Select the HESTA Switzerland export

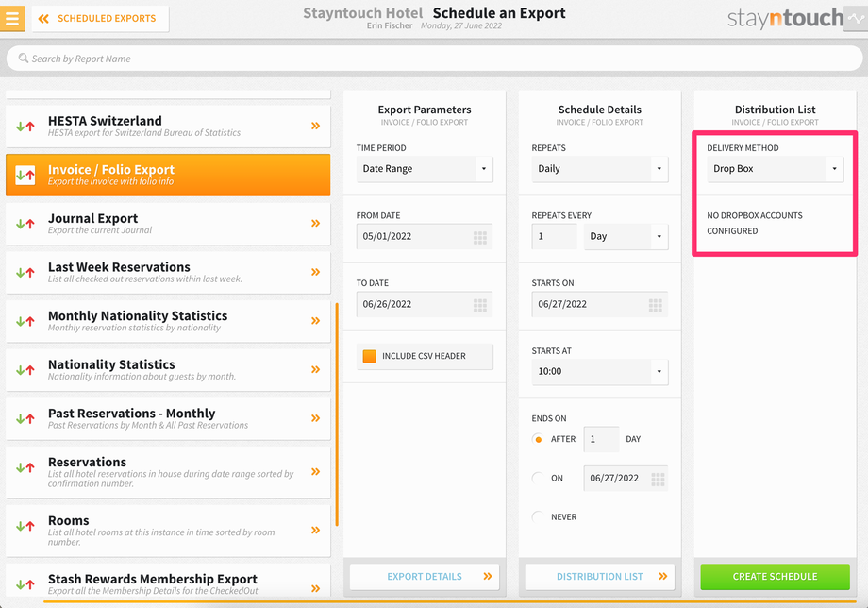(168, 127)
